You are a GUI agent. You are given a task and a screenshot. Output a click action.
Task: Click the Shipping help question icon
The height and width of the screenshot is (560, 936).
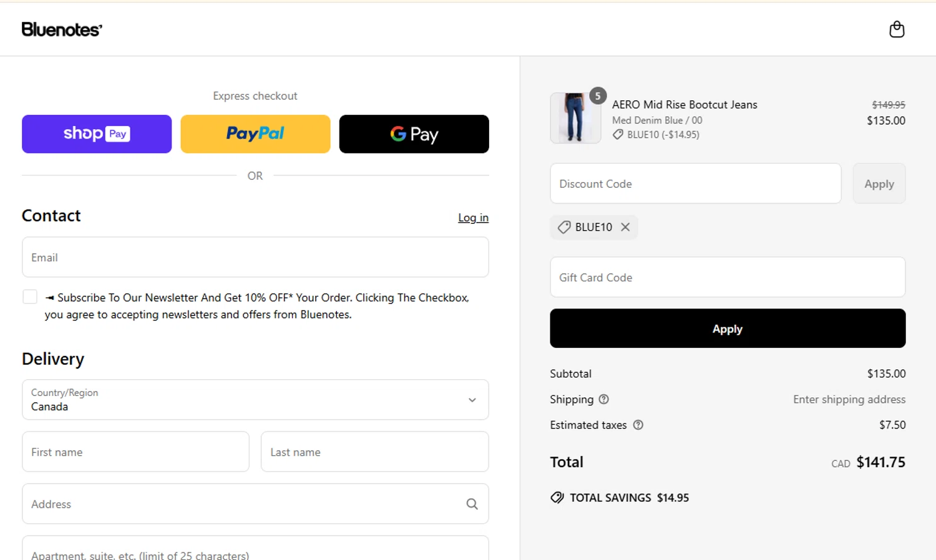(x=603, y=399)
